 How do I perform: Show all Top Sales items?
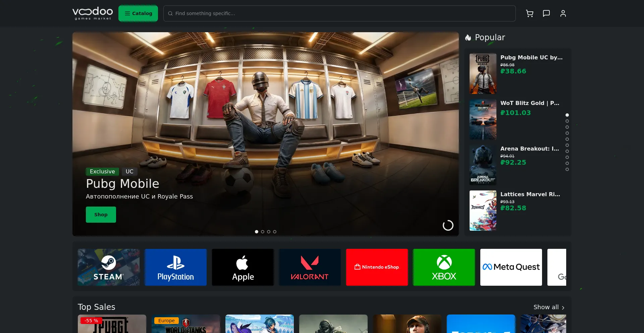[x=549, y=307]
